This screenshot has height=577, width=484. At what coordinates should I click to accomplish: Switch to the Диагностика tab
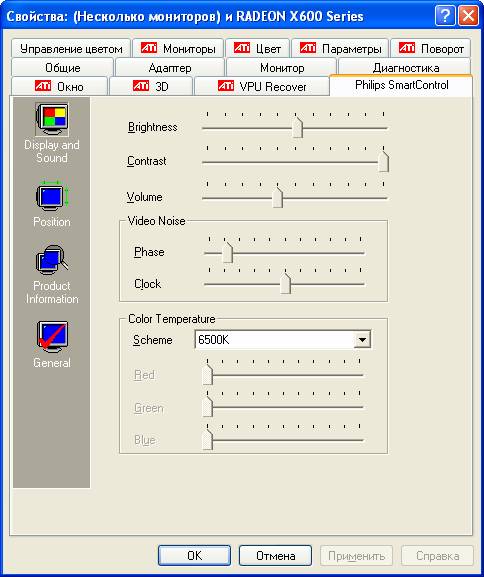click(x=405, y=67)
